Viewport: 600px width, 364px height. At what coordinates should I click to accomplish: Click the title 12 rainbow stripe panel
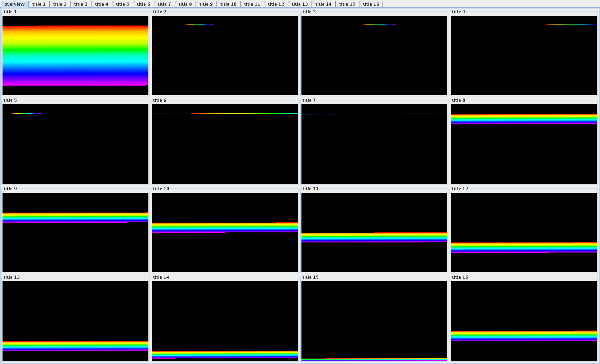click(x=524, y=232)
